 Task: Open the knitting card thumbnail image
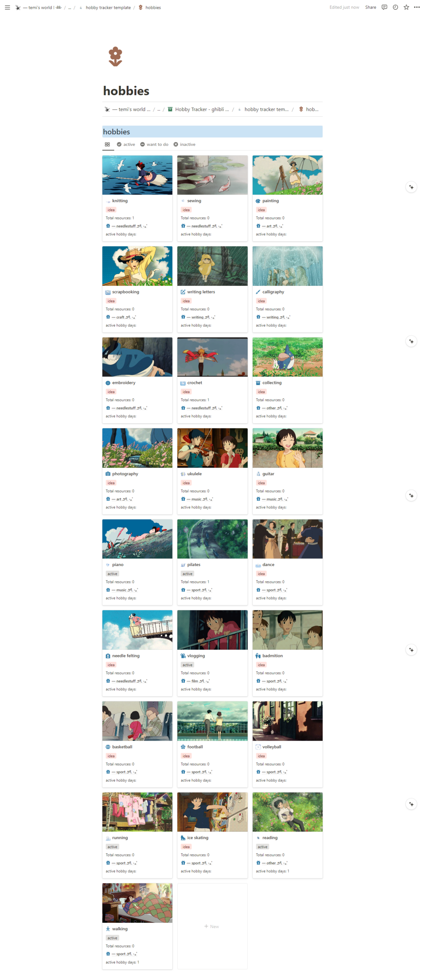point(137,175)
